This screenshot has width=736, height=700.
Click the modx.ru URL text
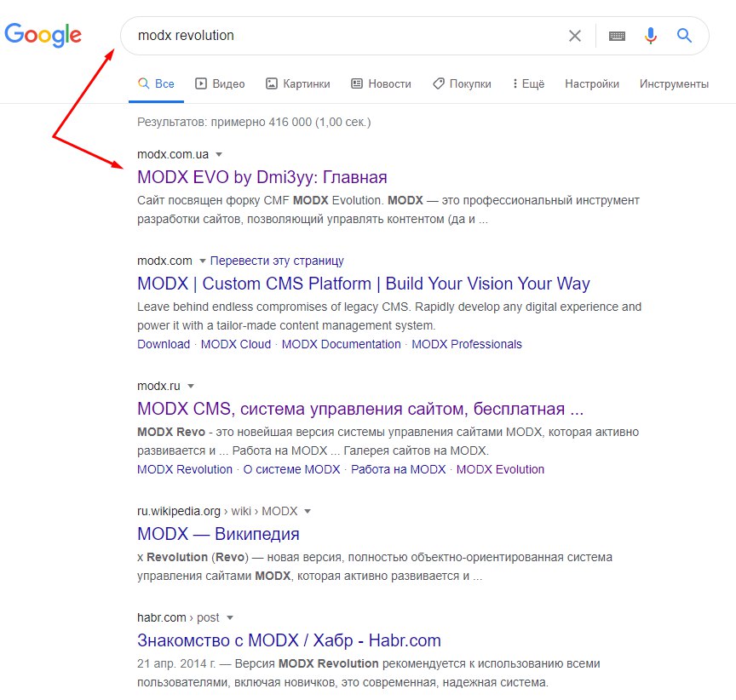(x=158, y=386)
